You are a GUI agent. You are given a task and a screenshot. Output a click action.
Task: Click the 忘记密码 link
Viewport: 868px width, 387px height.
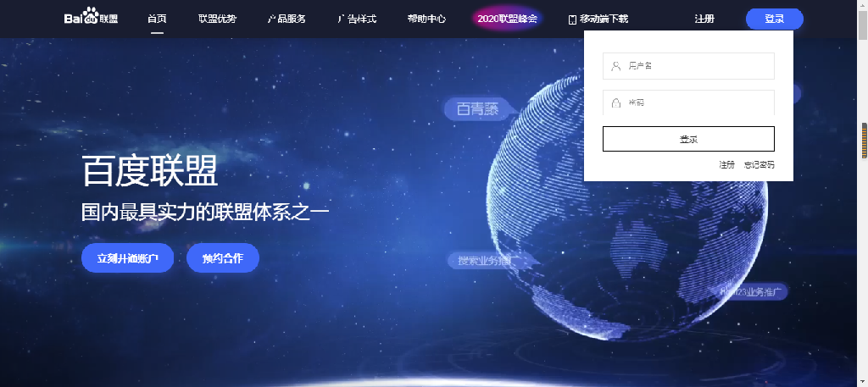point(759,164)
